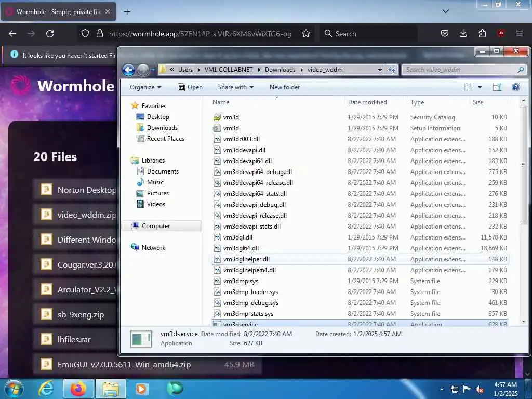This screenshot has height=399, width=532.
Task: Click the Search video_wddm input field
Action: 459,70
